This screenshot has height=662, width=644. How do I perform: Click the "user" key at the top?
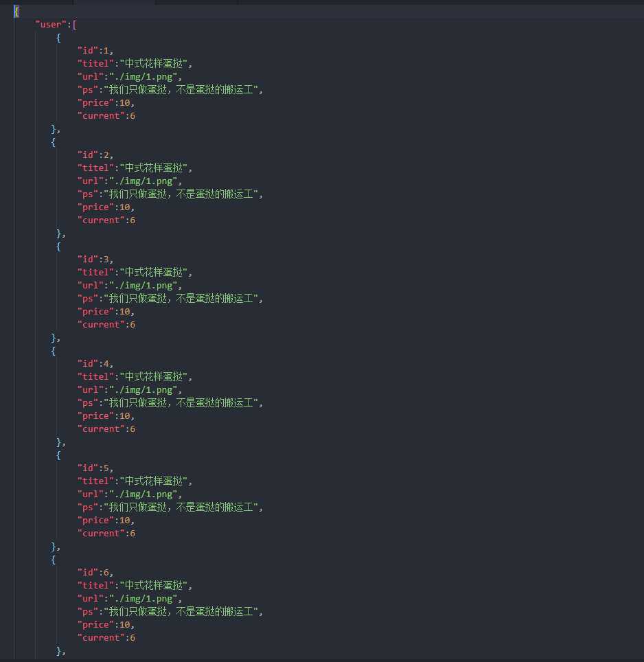click(x=51, y=25)
